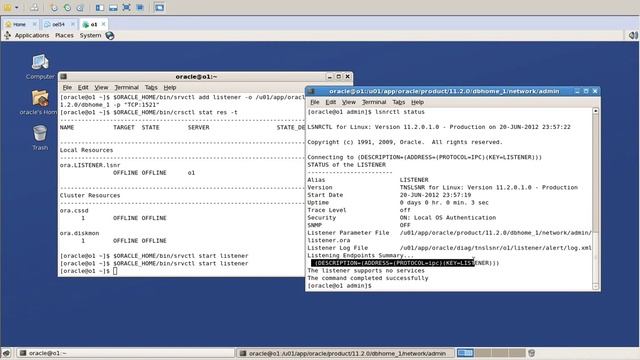
Task: Open Edit menu in oracle@o1:~ terminal
Action: point(83,87)
